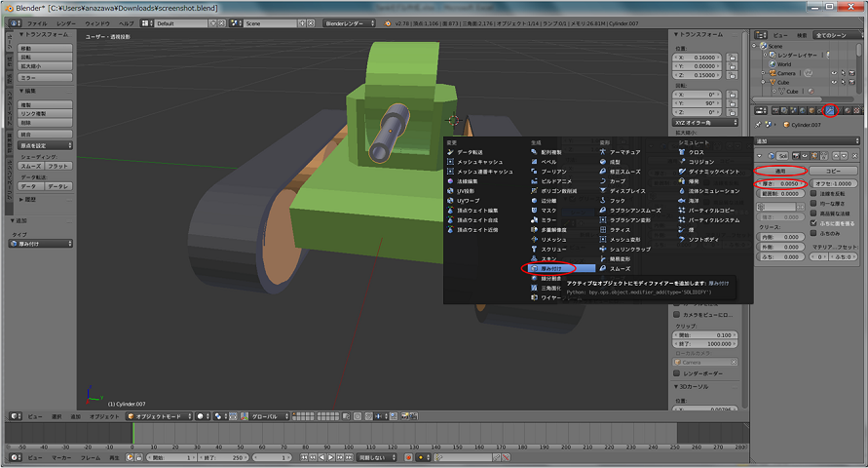The image size is (868, 468).
Task: Open the Object Mode (オブジェクトモード) selector
Action: pos(159,415)
